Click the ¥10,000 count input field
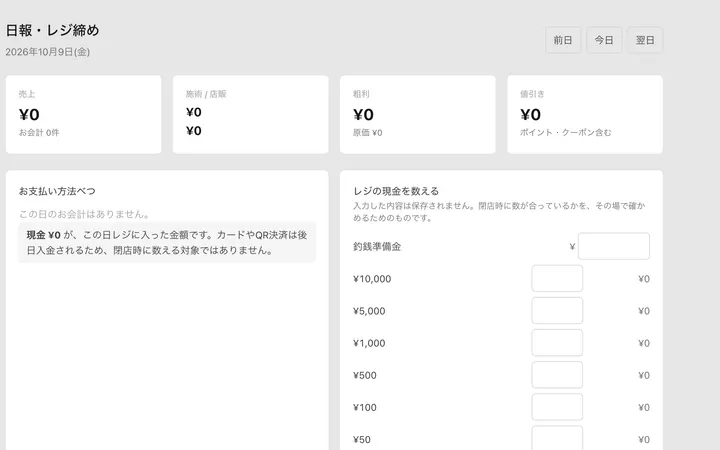Viewport: 720px width, 450px height. click(557, 278)
